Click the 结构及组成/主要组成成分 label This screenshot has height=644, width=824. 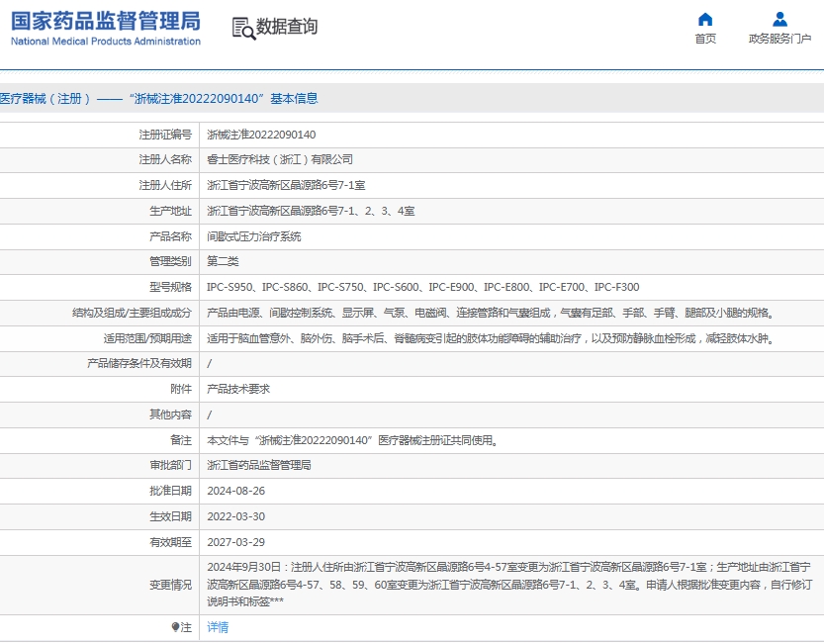(132, 313)
